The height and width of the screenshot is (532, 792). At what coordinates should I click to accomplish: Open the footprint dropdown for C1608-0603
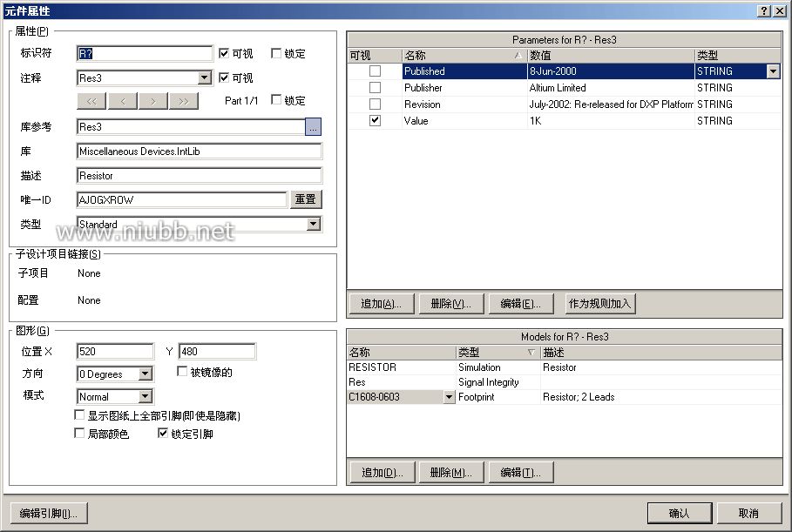449,397
